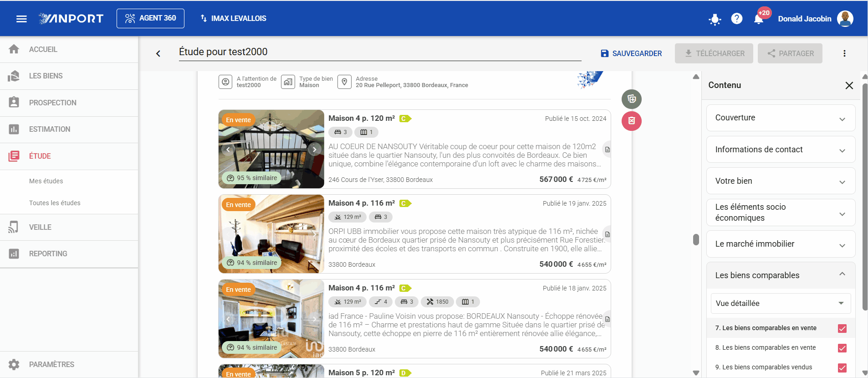
Task: Expand Informations de contact section
Action: tap(781, 150)
